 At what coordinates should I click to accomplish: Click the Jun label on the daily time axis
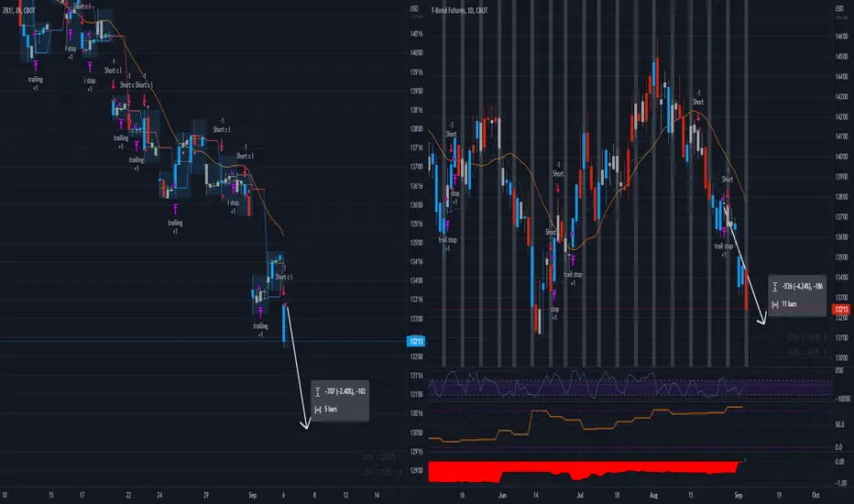502,495
